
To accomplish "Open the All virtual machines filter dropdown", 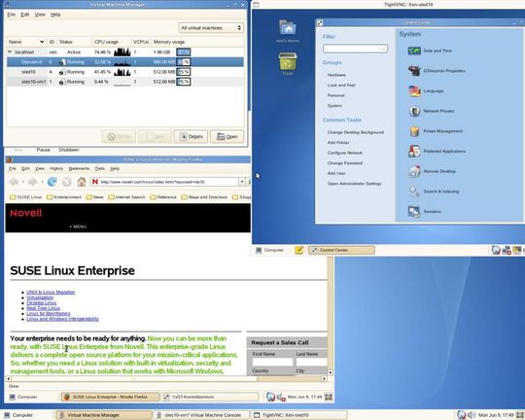I will coord(211,28).
